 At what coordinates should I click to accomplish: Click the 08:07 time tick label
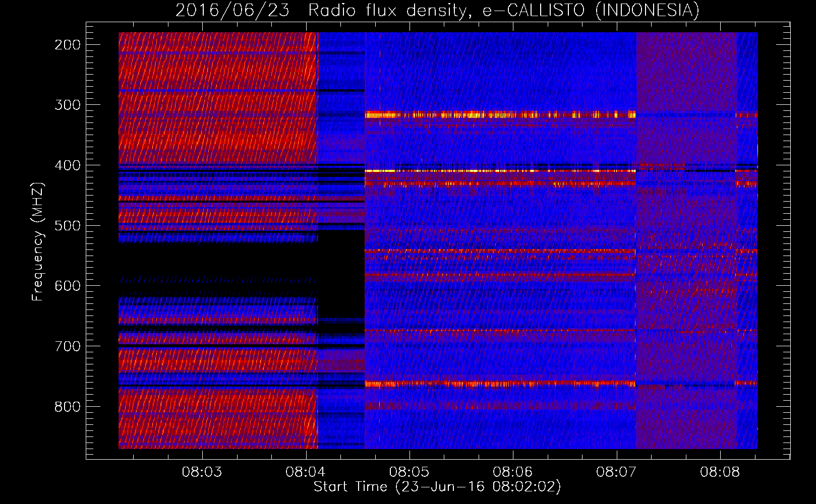616,472
